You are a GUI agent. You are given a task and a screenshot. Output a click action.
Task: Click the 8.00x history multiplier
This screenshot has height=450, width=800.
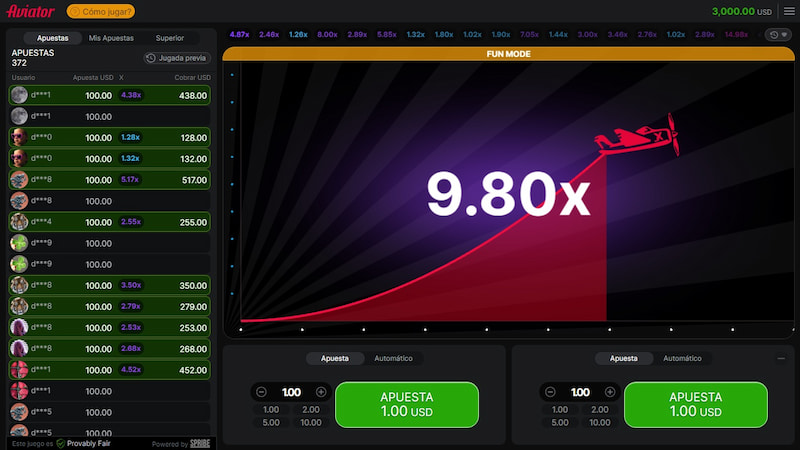pyautogui.click(x=327, y=35)
